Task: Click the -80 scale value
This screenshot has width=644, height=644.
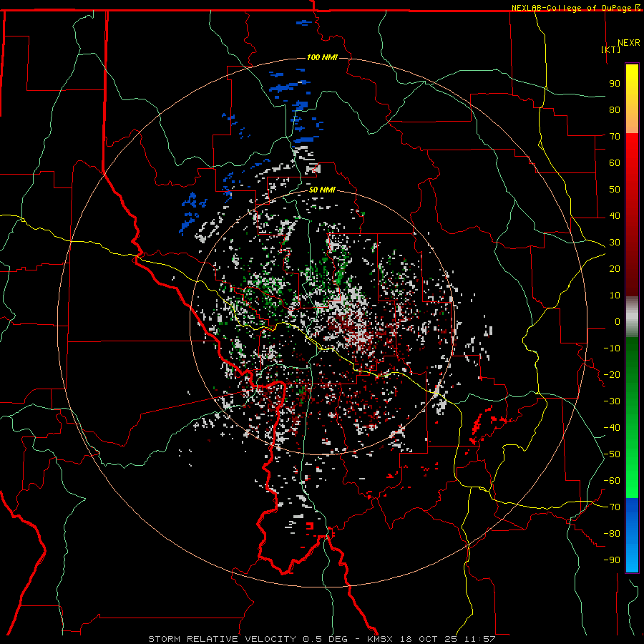Action: click(x=612, y=534)
